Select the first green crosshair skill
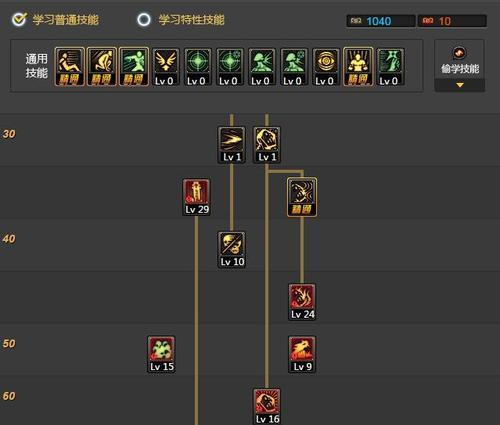 tap(198, 67)
